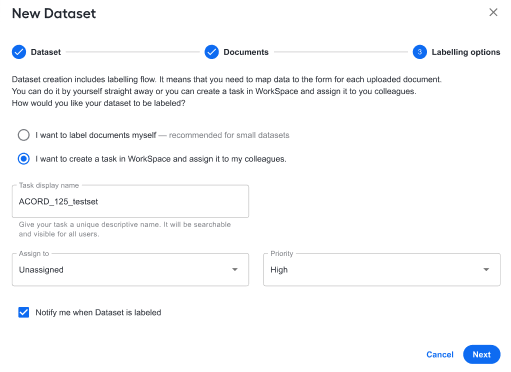The image size is (511, 372).
Task: Click the Cancel link
Action: coord(440,354)
